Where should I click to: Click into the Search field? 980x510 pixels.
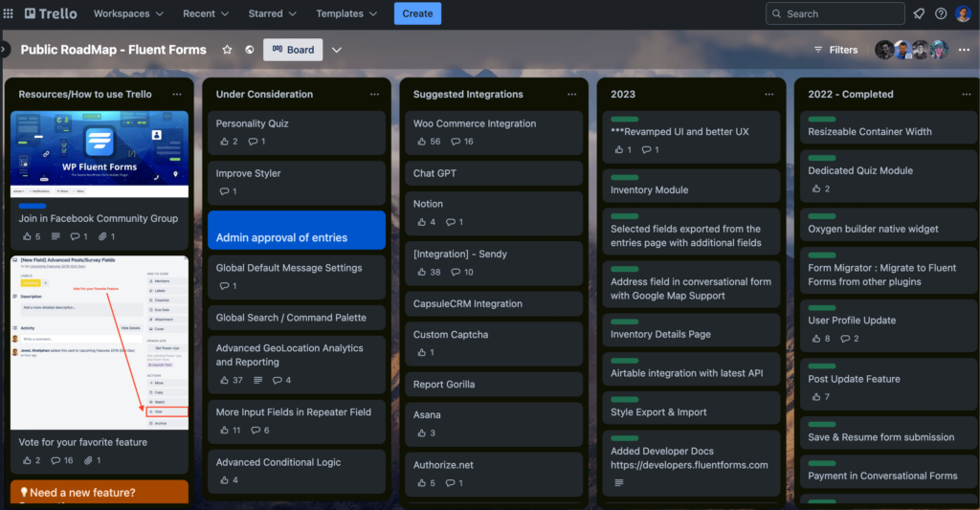pyautogui.click(x=835, y=13)
